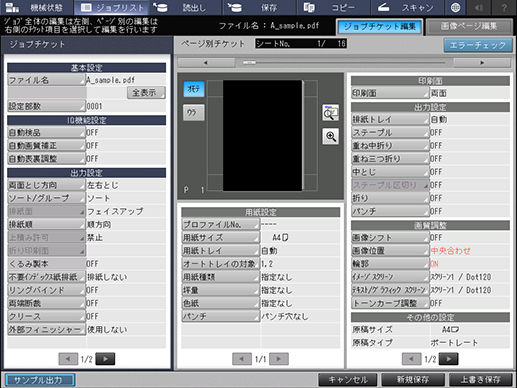Open the 画像シフト setting
517x388 pixels.
tap(390, 238)
